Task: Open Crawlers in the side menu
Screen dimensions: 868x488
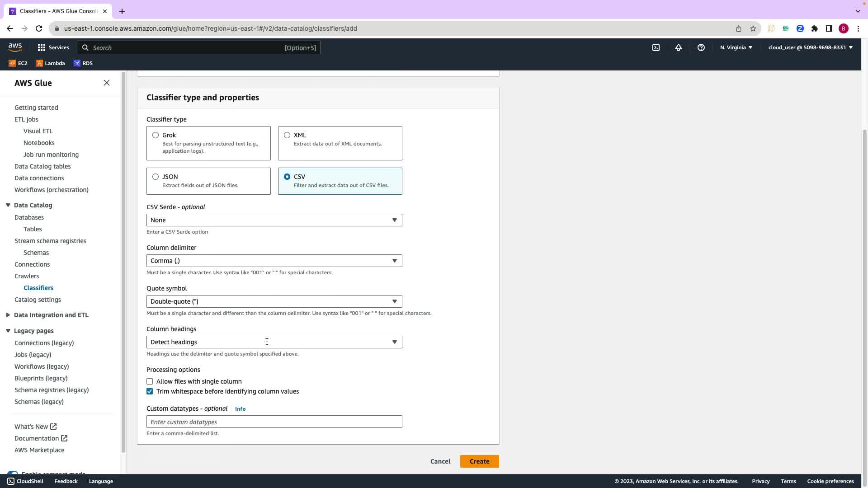Action: tap(27, 276)
